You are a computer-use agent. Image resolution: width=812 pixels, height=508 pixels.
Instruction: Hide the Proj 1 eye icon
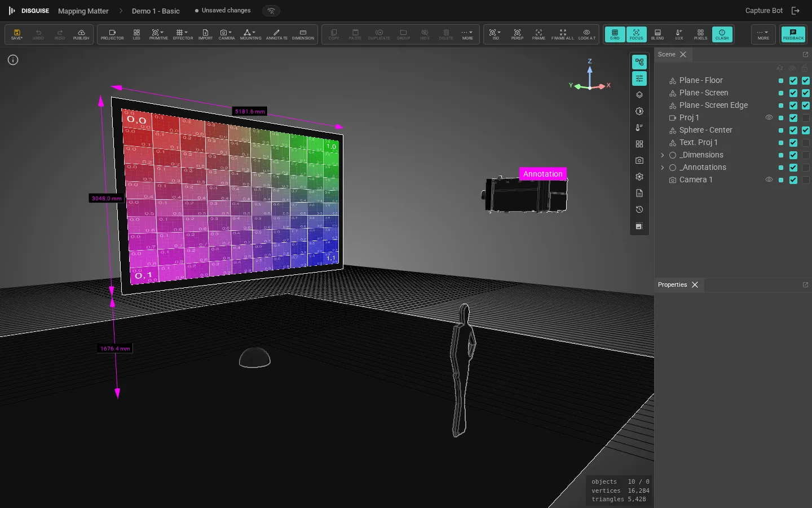point(769,117)
